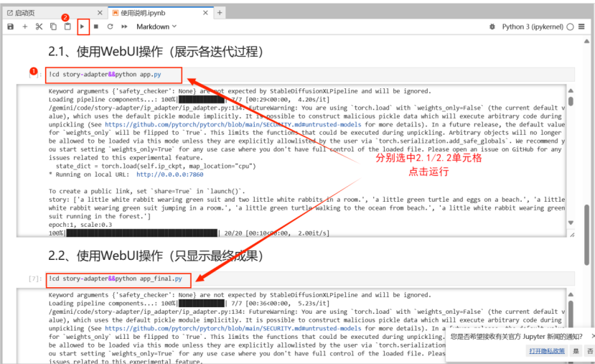Open the http://0.0.0.0:7860 local URL link
This screenshot has width=595, height=364.
click(x=169, y=174)
